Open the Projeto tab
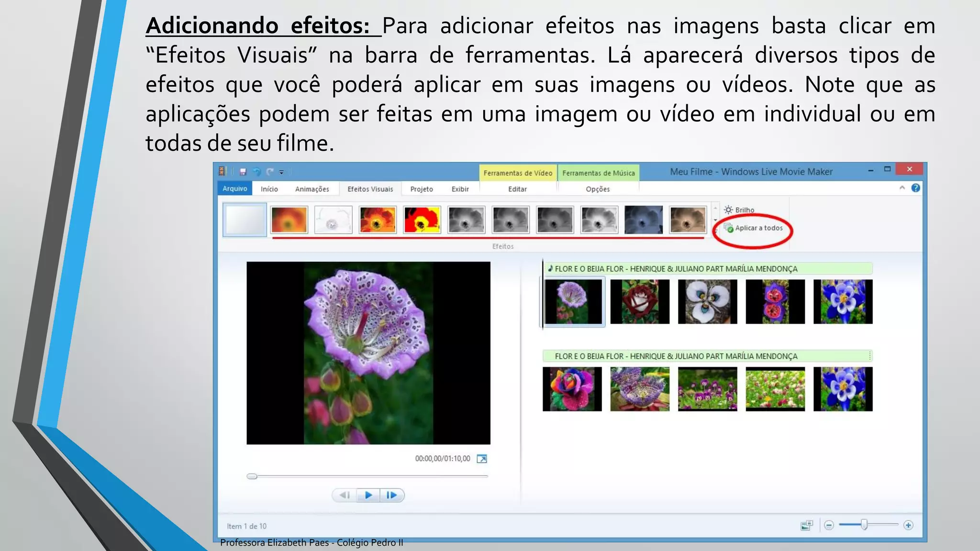980x551 pixels. point(422,189)
